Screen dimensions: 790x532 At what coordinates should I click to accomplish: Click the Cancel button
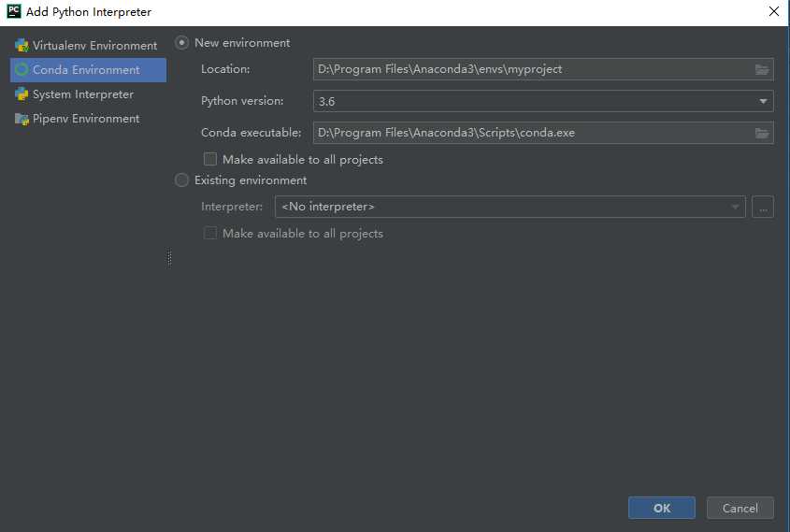(x=740, y=508)
